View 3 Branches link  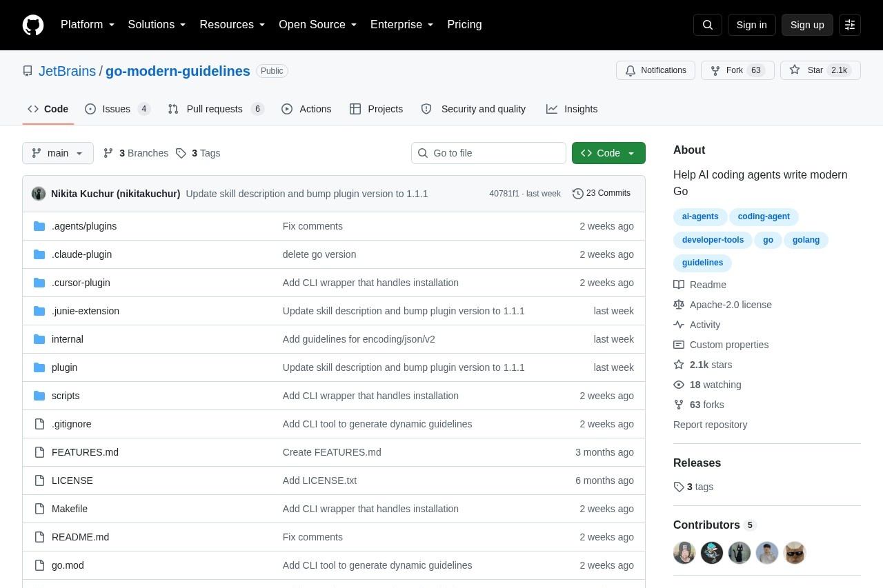[x=136, y=153]
